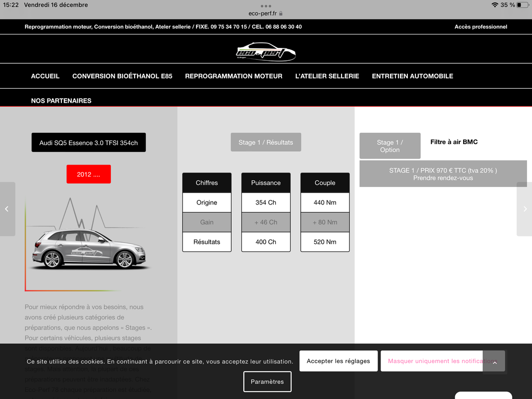Click the + 46 Ch cell
The height and width of the screenshot is (399, 532).
click(266, 222)
